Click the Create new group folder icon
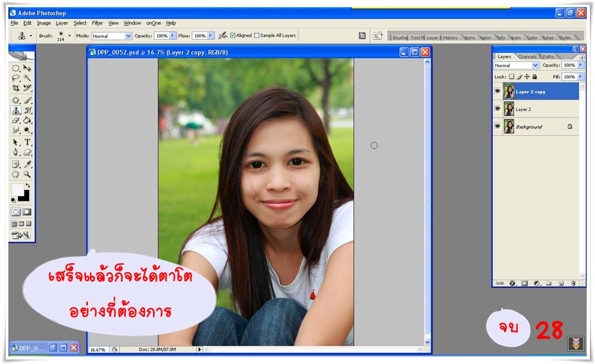Image resolution: width=595 pixels, height=364 pixels. click(549, 283)
